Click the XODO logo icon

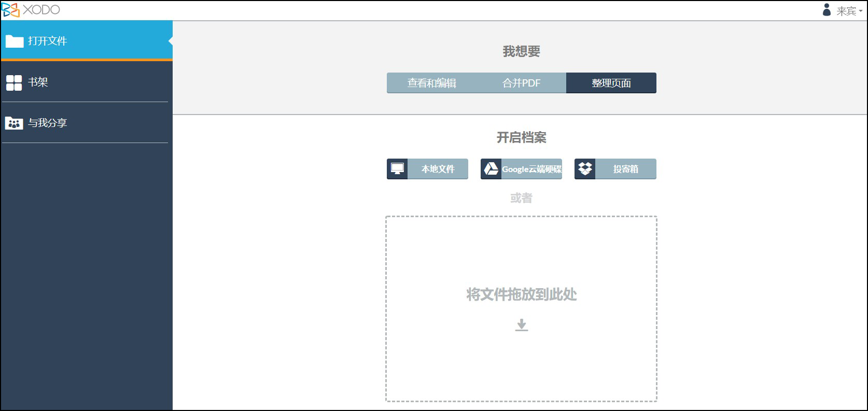11,10
